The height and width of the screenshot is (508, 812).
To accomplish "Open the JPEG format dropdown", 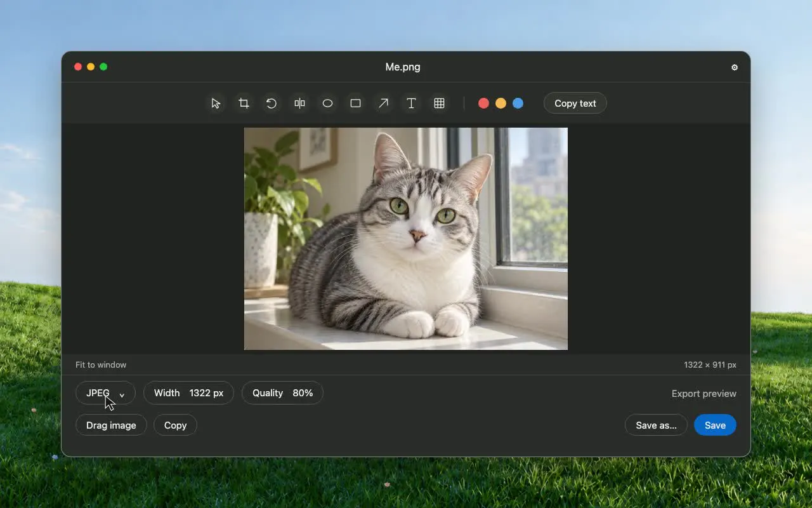I will point(105,393).
